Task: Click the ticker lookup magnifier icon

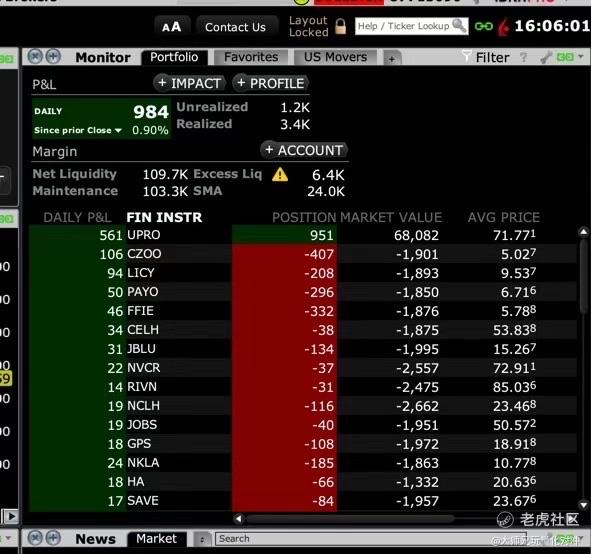Action: [459, 26]
